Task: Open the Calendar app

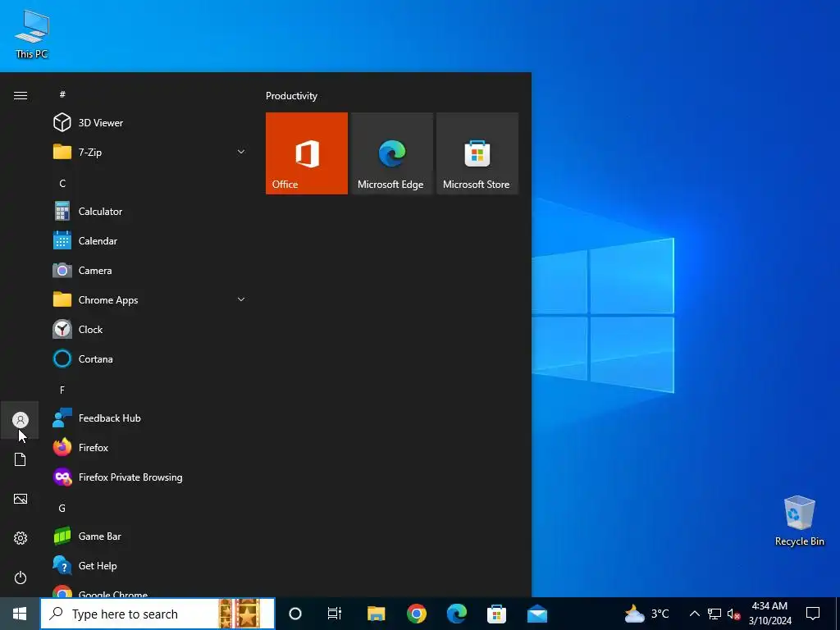Action: click(x=149, y=241)
